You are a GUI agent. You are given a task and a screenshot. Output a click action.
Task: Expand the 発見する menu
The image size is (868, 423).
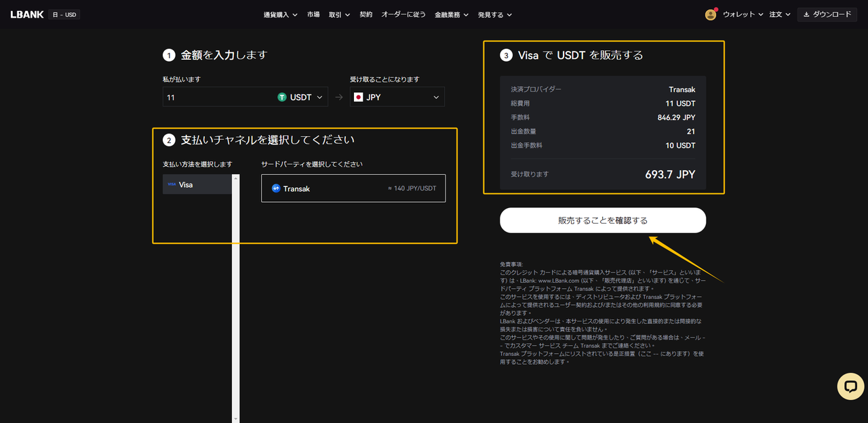[x=495, y=14]
